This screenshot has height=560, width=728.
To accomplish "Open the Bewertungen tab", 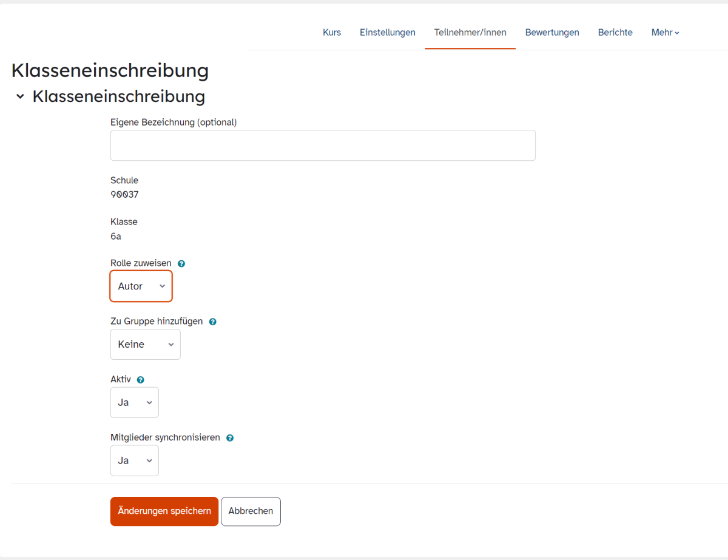I will tap(552, 33).
